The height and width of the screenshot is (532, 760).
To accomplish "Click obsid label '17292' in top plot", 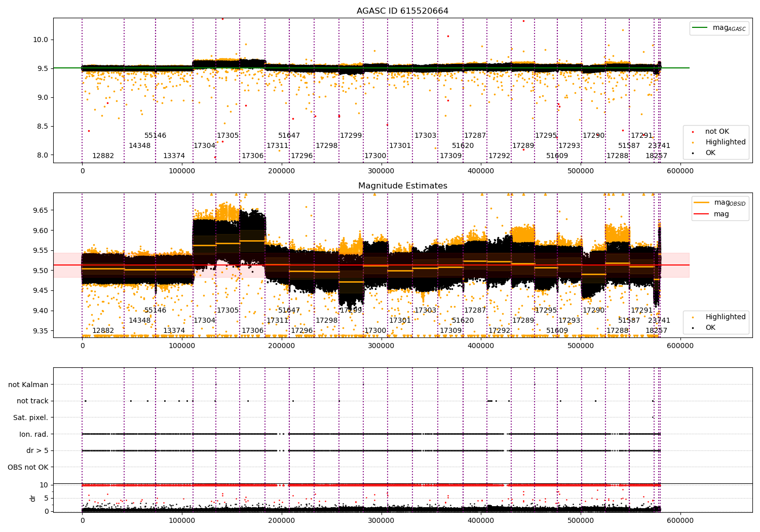I will 499,156.
